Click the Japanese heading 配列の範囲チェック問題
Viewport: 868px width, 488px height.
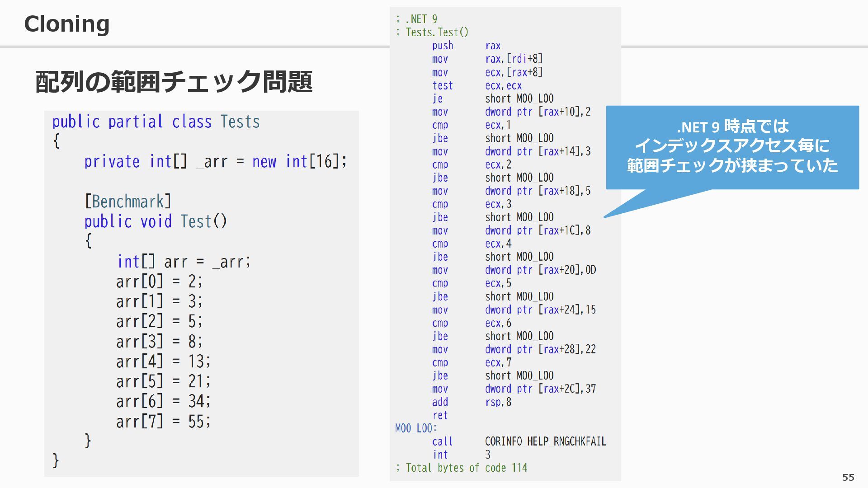[174, 82]
